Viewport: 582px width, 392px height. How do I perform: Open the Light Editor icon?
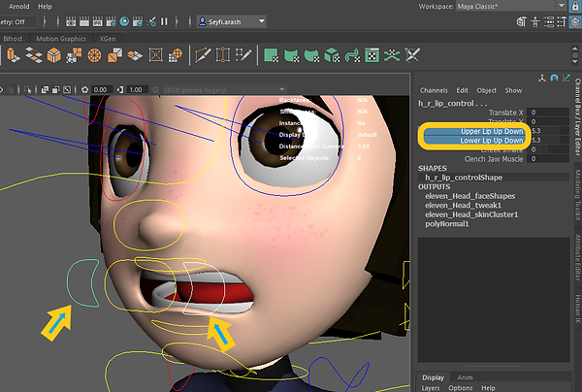[151, 21]
